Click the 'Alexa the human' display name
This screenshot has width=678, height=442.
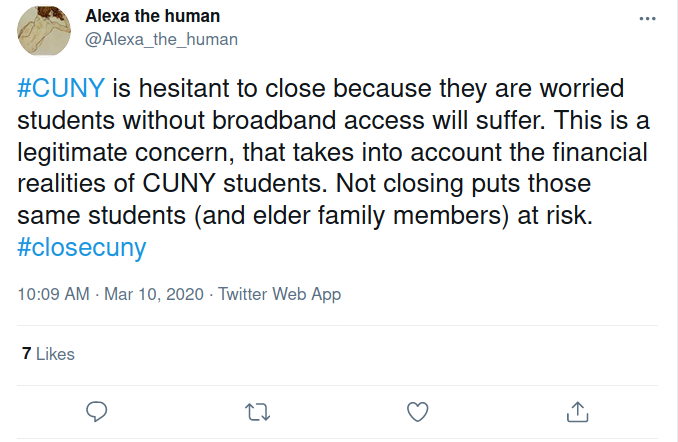[153, 17]
